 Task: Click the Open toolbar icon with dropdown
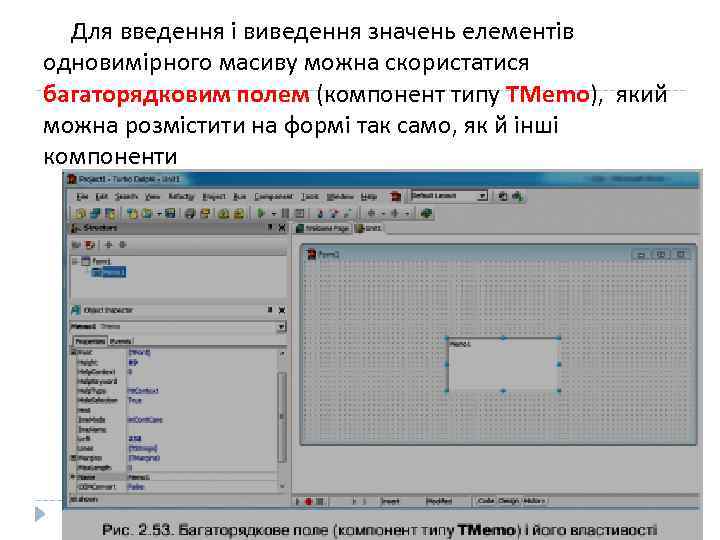tap(147, 214)
